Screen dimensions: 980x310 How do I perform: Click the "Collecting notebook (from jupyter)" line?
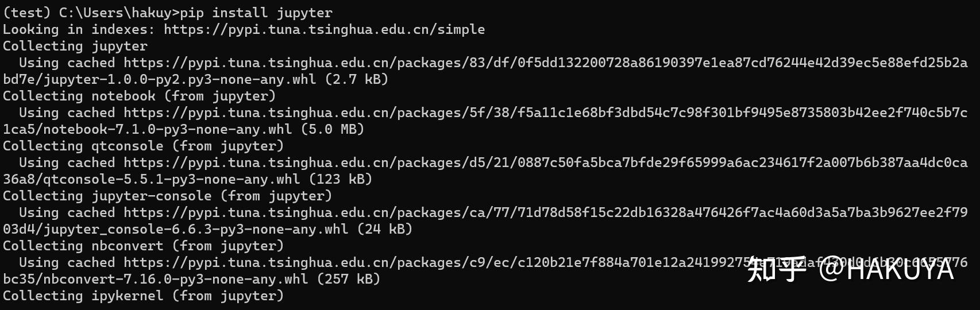140,96
